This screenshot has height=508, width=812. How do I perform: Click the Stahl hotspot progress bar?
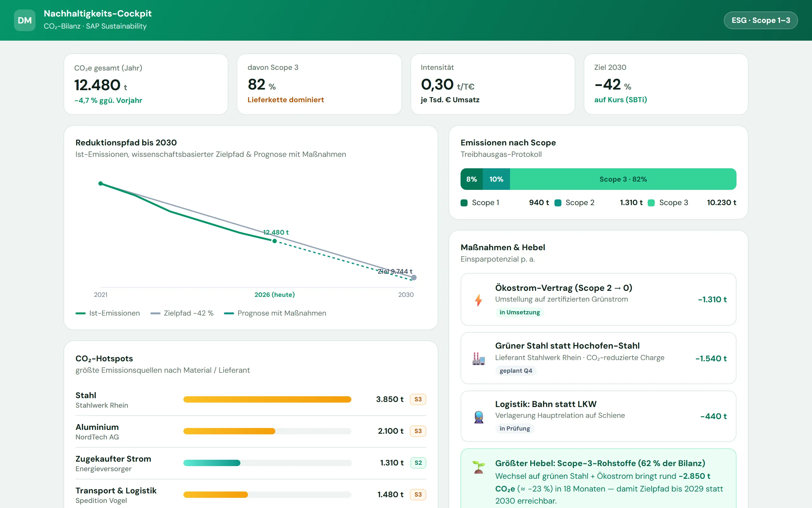point(267,399)
